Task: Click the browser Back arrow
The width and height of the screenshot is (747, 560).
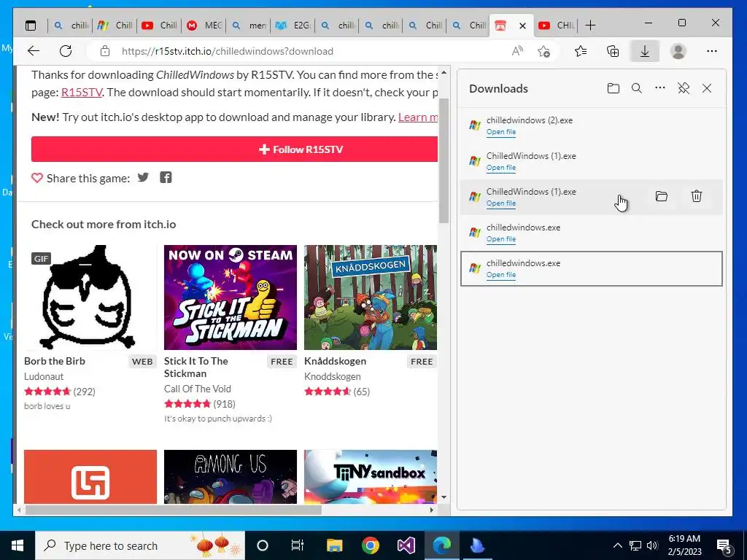Action: (34, 51)
